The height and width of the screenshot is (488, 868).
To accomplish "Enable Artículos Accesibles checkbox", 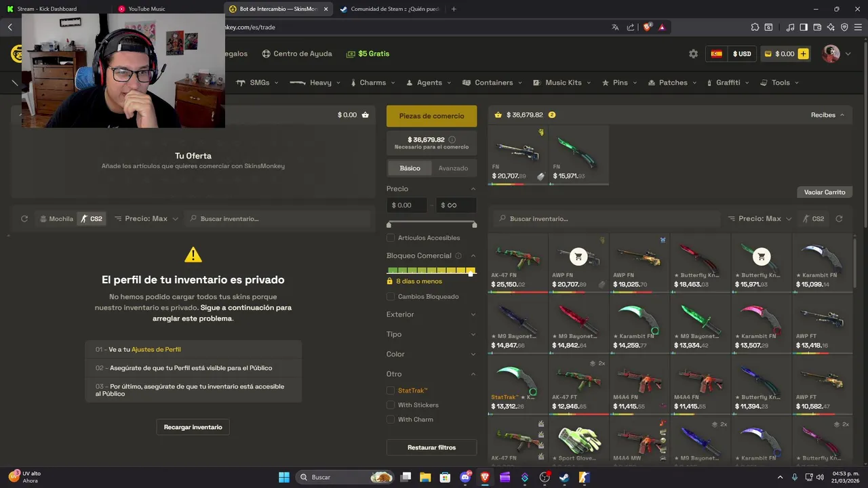I will tap(391, 238).
